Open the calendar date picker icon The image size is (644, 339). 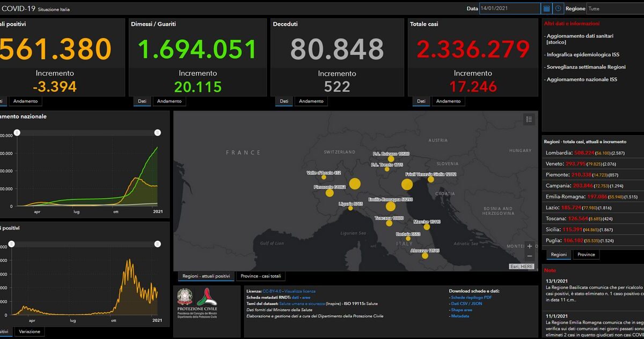[x=546, y=9]
